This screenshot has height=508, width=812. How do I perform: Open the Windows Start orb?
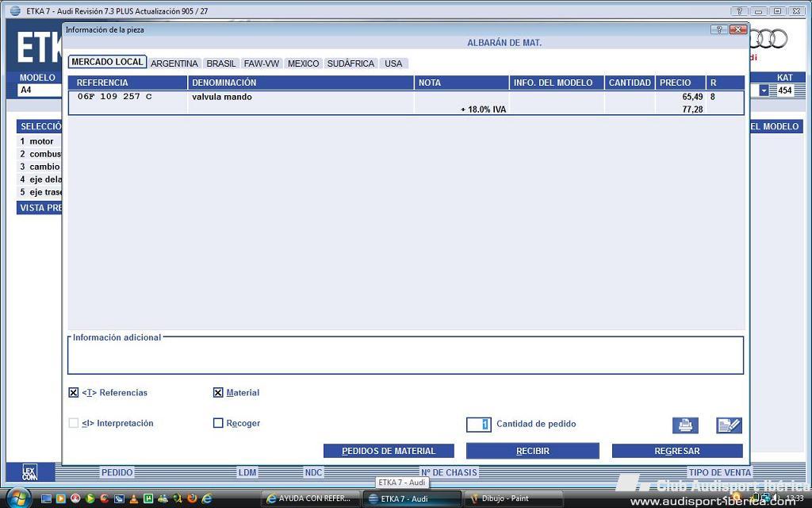19,498
